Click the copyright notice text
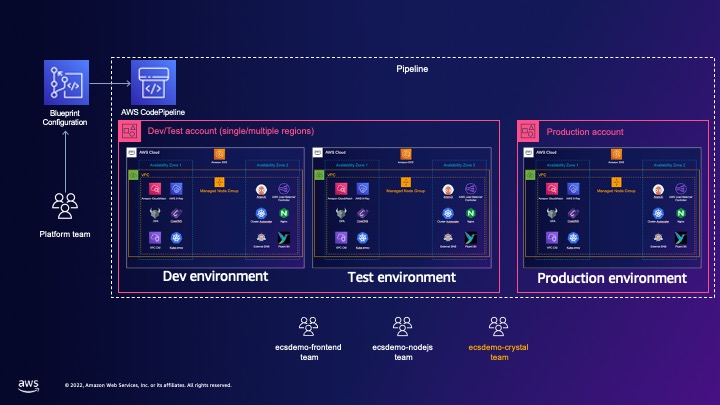Viewport: 720px width, 405px height. click(x=148, y=385)
